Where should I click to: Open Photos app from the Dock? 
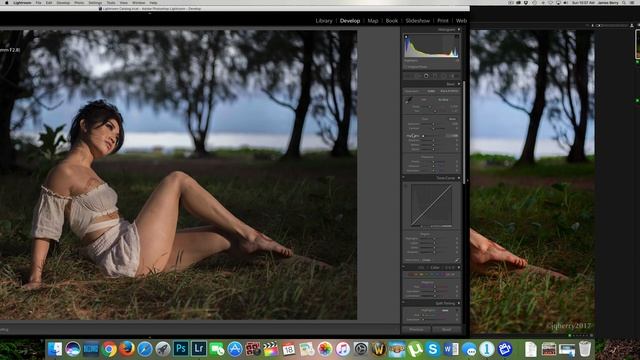pyautogui.click(x=325, y=349)
